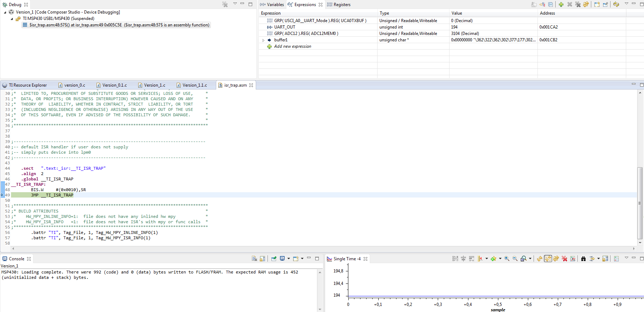Screen dimensions: 644x312
Task: Click the graph Zoom In magnifier
Action: tap(507, 259)
